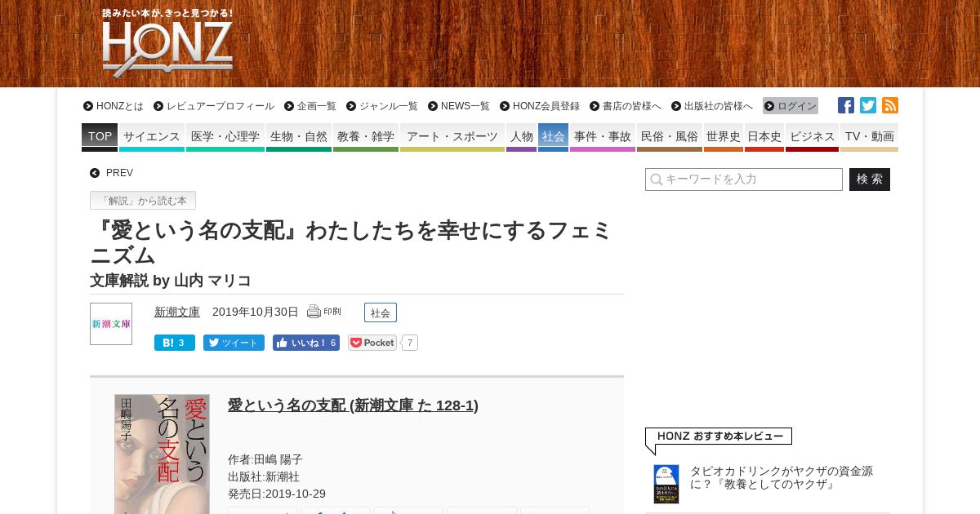Open 愛という名の支配 (新潮文庫 た 128-1) link
Screen dimensions: 980x514
(353, 405)
